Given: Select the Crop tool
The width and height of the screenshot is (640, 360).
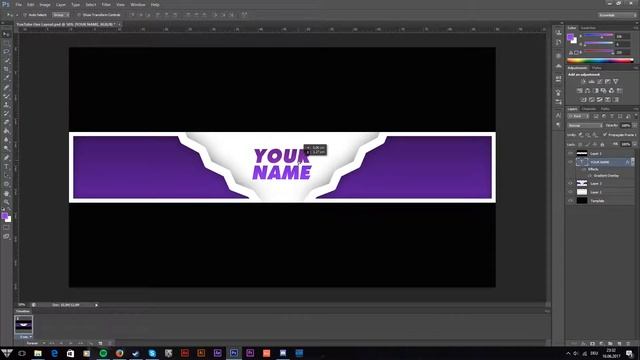Looking at the screenshot, I should point(6,69).
